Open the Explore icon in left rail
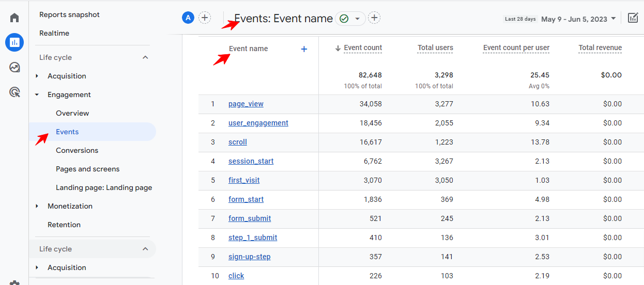This screenshot has width=644, height=285. 14,67
